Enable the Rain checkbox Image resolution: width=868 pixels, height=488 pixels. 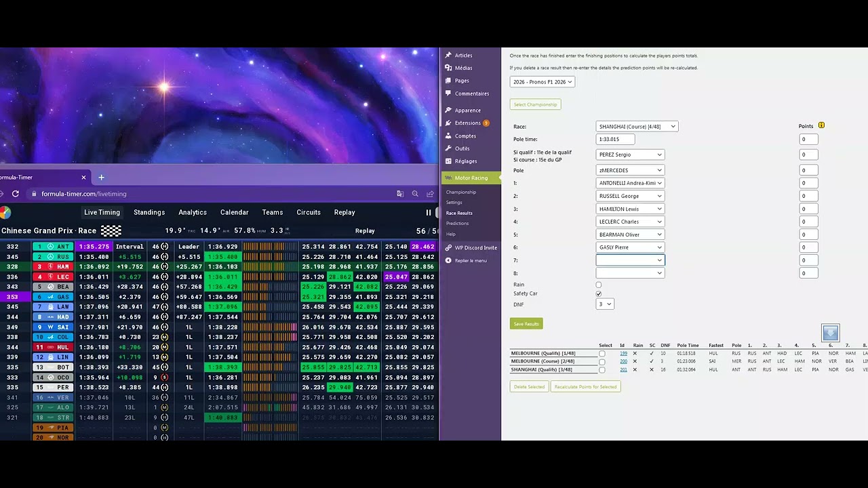[x=598, y=285]
